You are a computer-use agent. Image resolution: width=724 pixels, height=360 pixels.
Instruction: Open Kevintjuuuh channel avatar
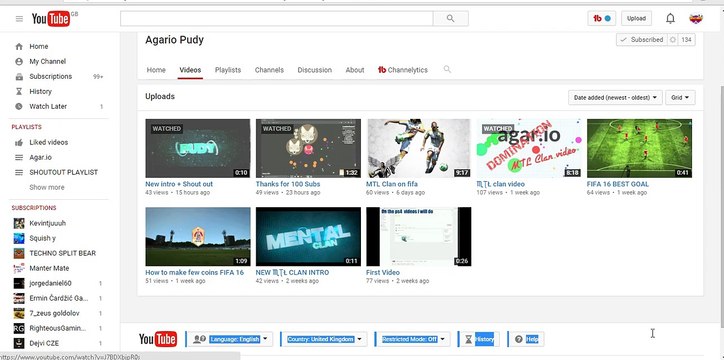pos(19,223)
